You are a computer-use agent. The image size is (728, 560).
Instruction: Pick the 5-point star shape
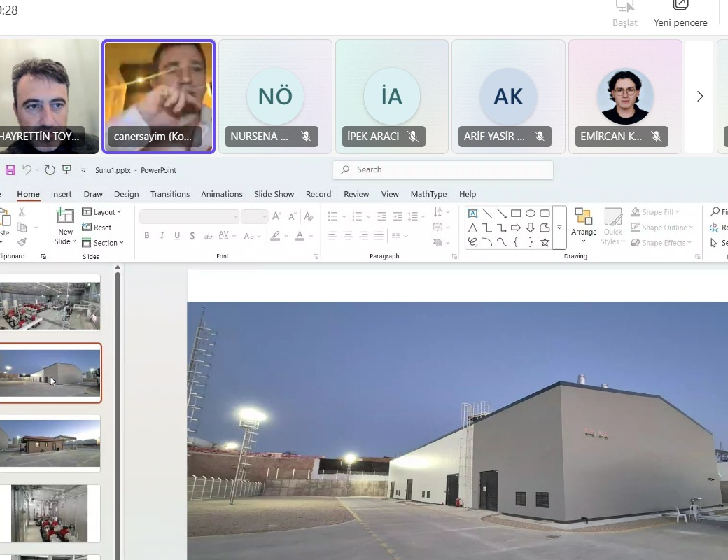[545, 242]
